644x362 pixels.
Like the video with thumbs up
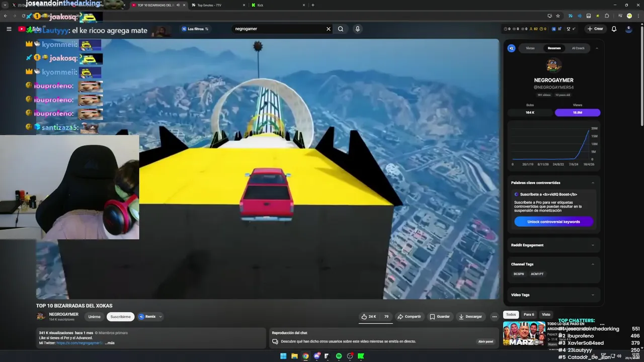[368, 317]
